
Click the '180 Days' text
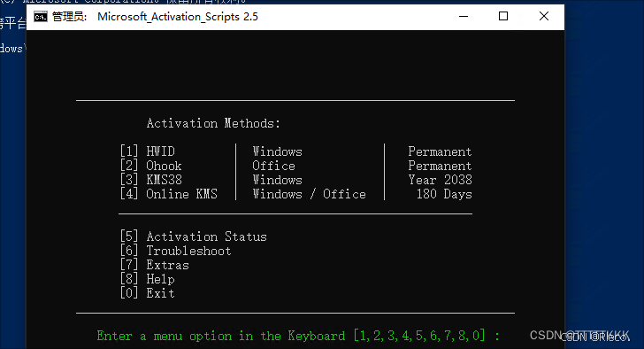tap(444, 194)
